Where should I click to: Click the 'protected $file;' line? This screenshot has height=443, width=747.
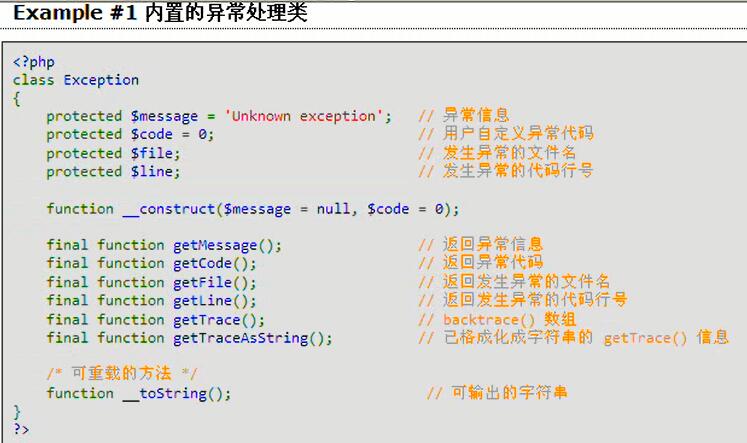click(113, 153)
